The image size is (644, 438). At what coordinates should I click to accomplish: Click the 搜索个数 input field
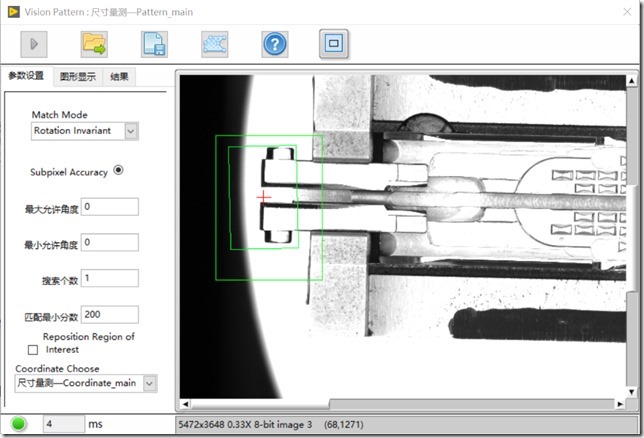[110, 278]
